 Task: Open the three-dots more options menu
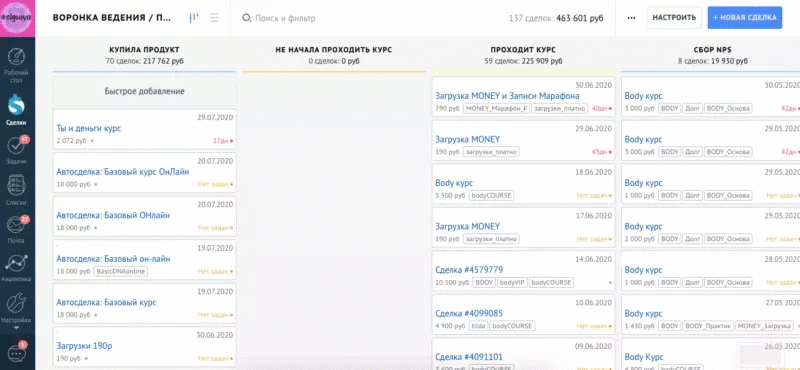click(631, 18)
